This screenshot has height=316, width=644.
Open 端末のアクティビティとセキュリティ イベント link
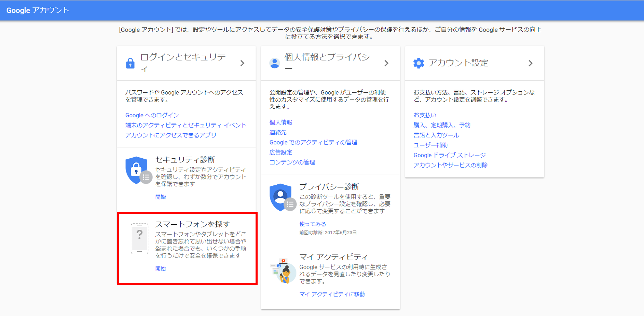coord(186,125)
